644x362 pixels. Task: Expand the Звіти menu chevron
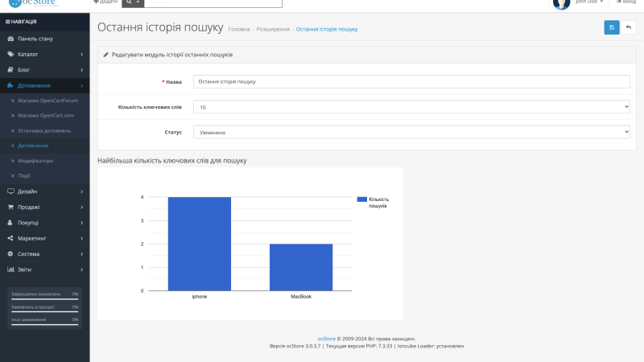coord(82,269)
